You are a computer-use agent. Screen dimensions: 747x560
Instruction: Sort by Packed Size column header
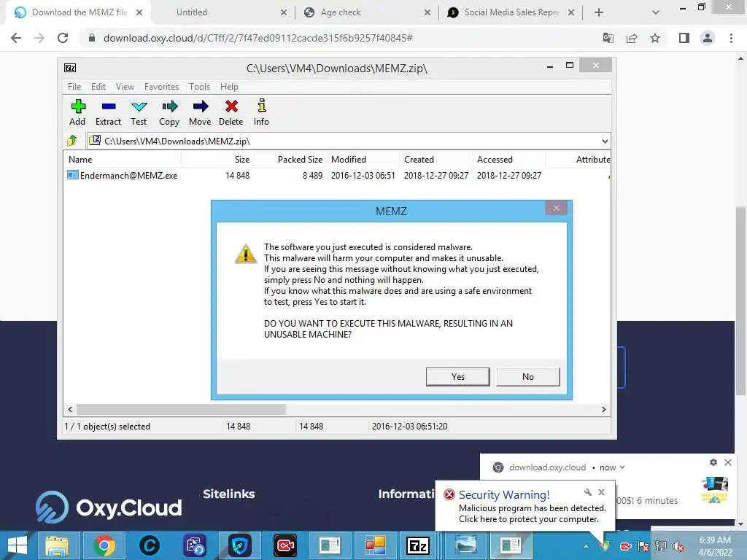pyautogui.click(x=290, y=160)
